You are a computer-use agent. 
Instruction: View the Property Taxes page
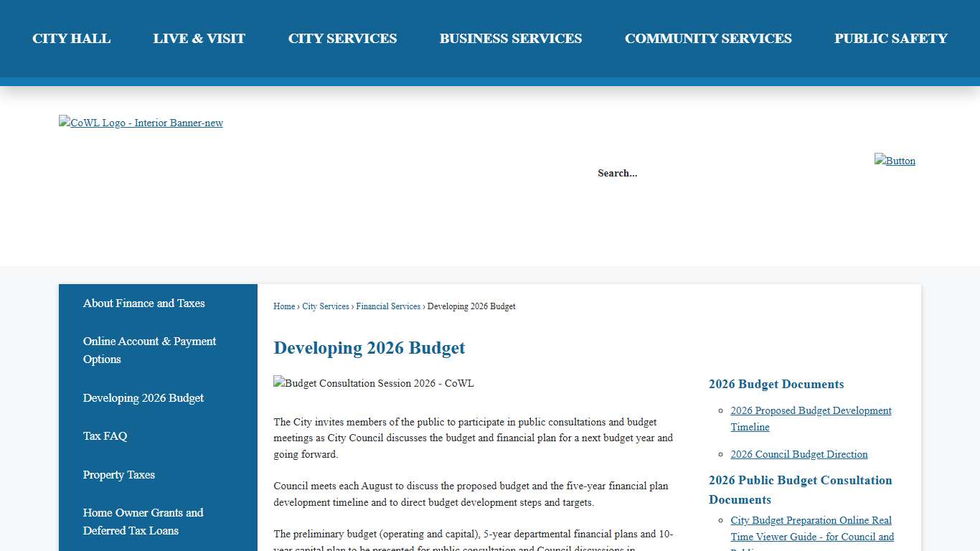(119, 475)
